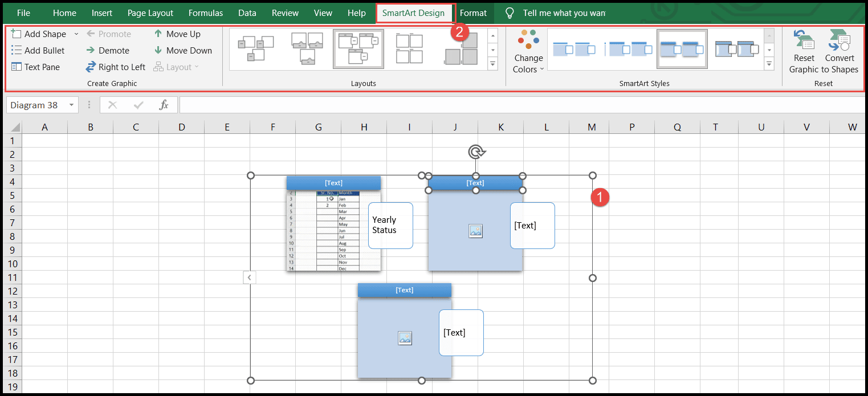Open the Format tab
Image resolution: width=868 pixels, height=396 pixels.
click(x=473, y=13)
